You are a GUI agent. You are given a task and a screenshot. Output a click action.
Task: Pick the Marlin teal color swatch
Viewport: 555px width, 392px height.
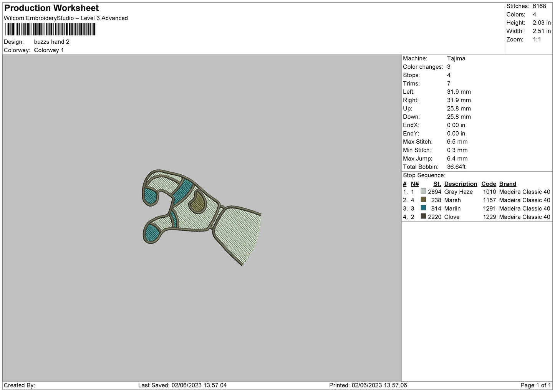(423, 208)
